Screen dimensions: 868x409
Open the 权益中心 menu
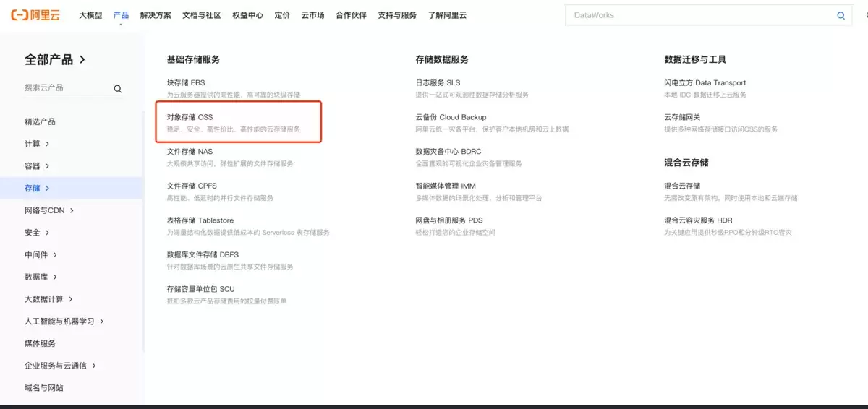coord(248,15)
